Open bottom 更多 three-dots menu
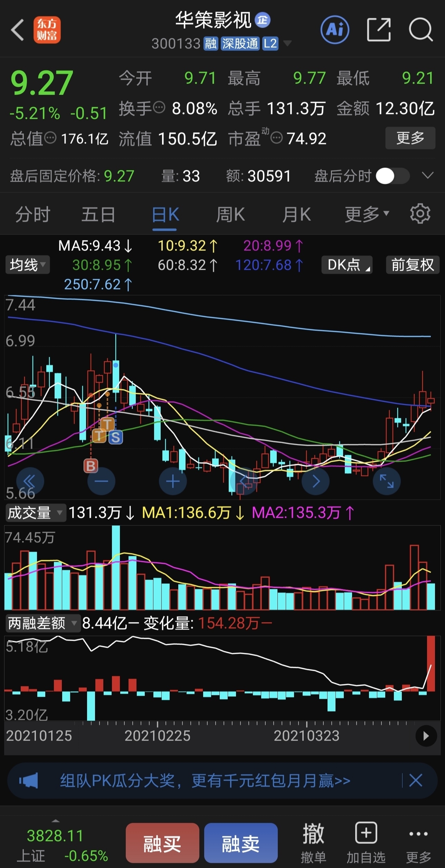This screenshot has width=445, height=868. click(418, 843)
